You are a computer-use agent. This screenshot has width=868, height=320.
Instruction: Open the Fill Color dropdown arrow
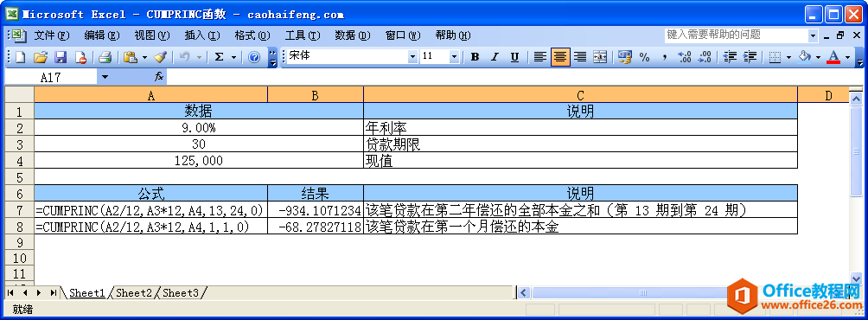click(818, 57)
